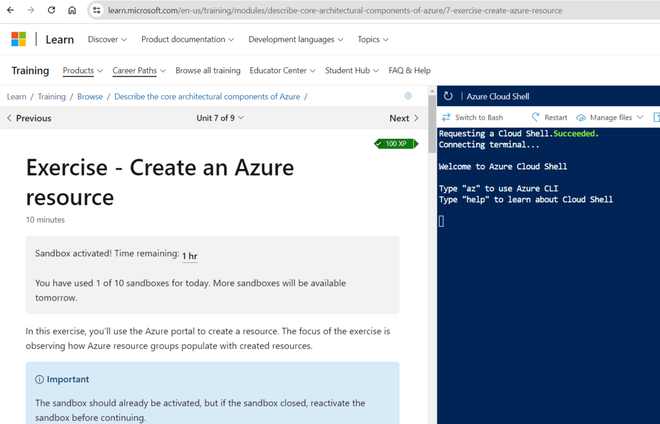Click the add-to-collection plus icon

408,96
